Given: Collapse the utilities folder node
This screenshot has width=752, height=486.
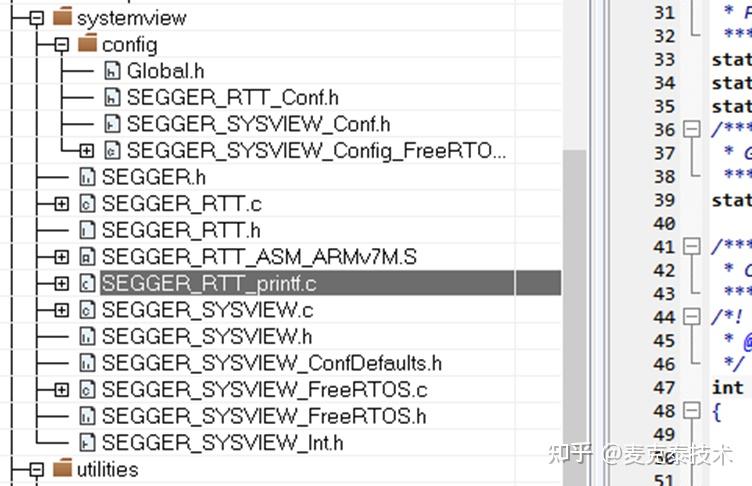Looking at the screenshot, I should coord(36,470).
